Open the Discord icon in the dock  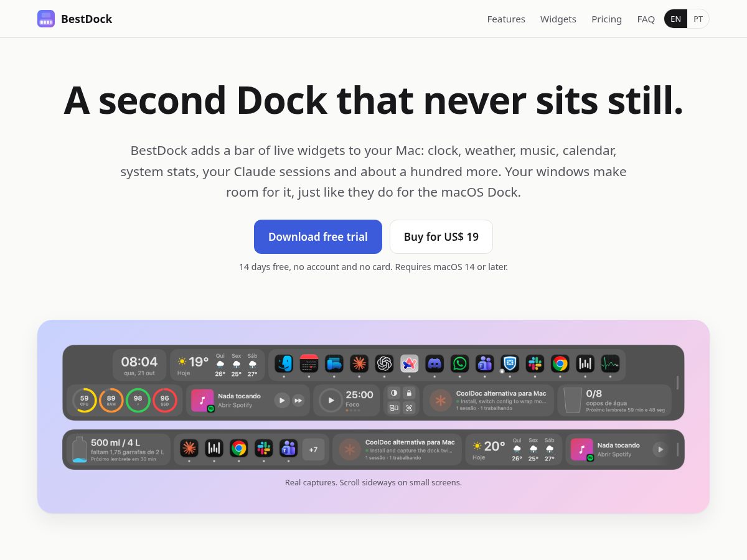point(435,363)
